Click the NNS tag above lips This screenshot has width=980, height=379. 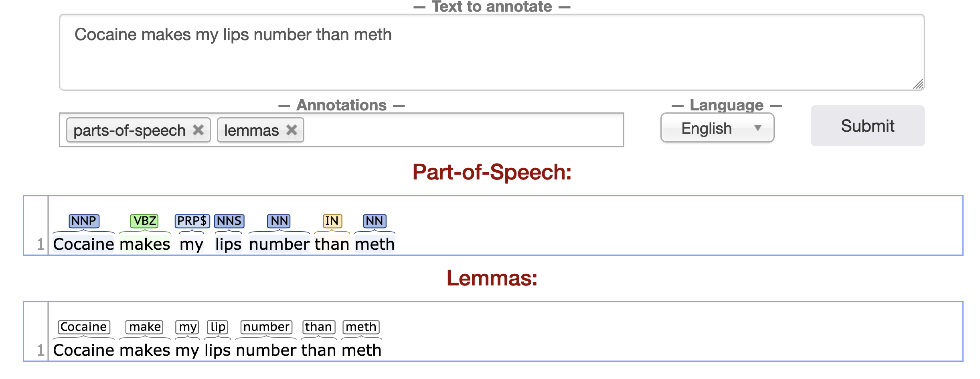coord(229,220)
